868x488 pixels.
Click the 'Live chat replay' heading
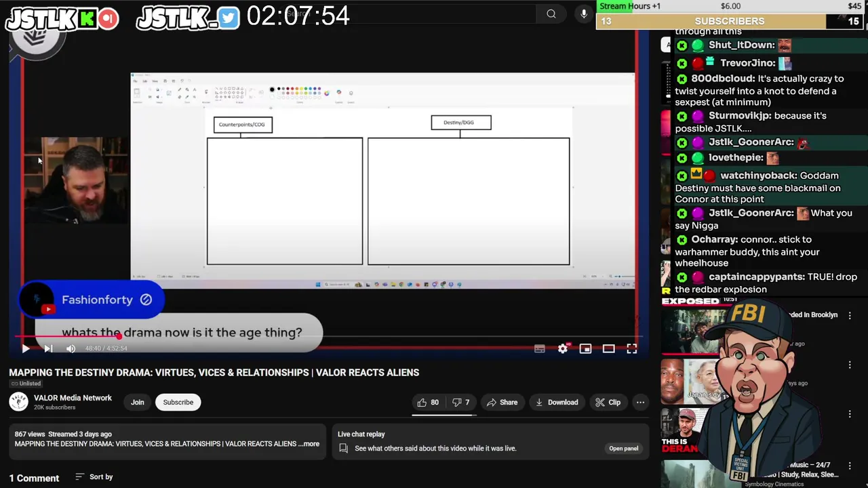tap(361, 434)
